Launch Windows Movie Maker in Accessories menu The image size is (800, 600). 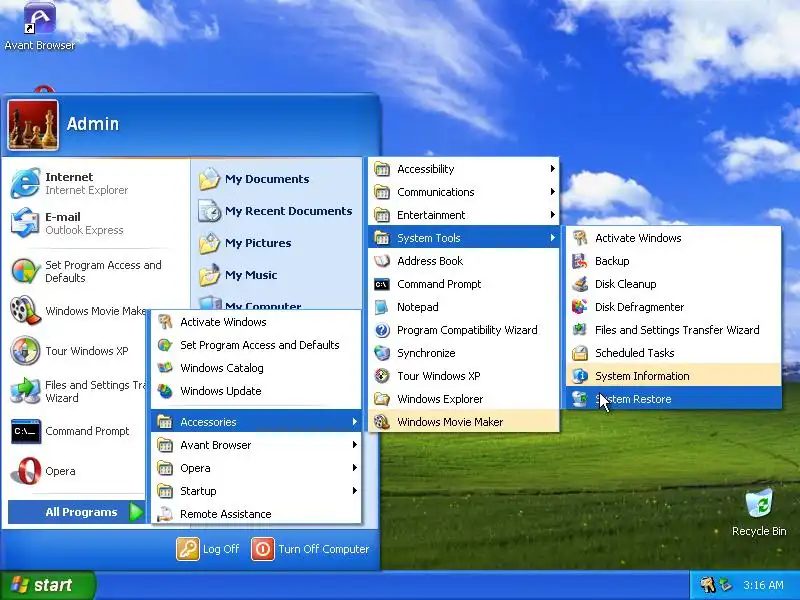coord(464,421)
